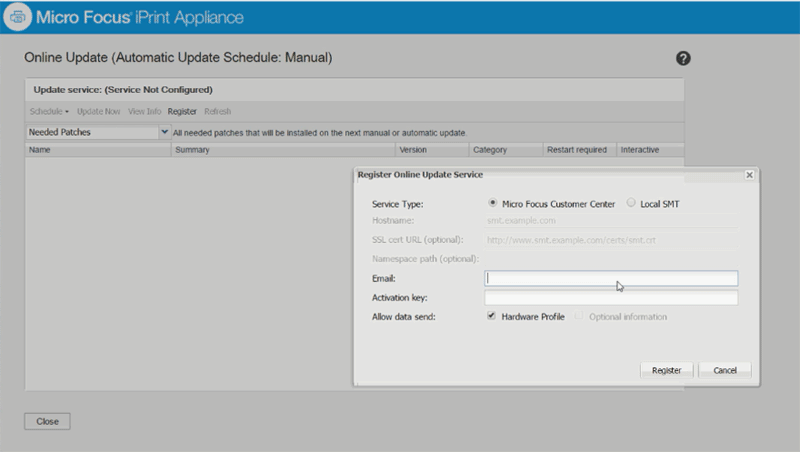Click the Cancel button in the dialog
This screenshot has width=800, height=452.
[x=725, y=370]
